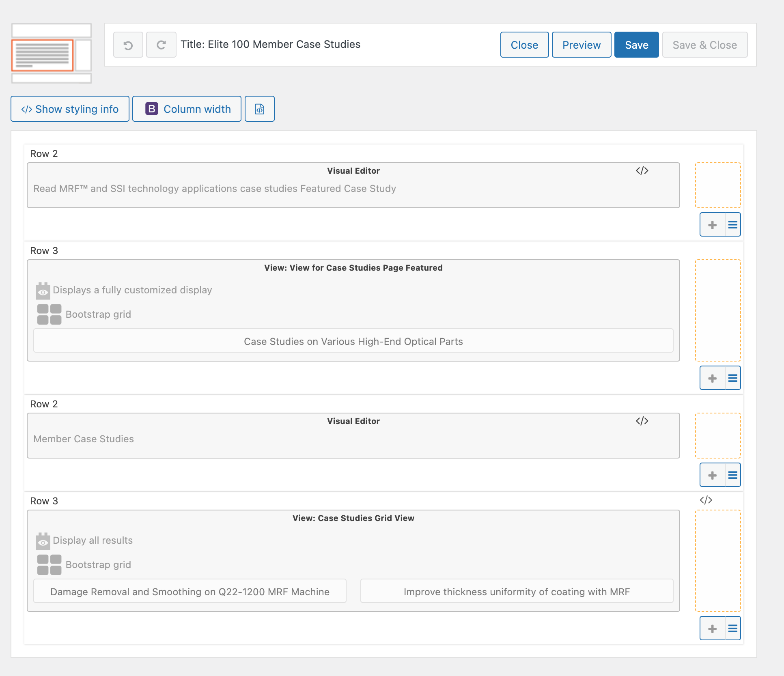784x676 pixels.
Task: Open the layout thumbnail preview
Action: 52,53
